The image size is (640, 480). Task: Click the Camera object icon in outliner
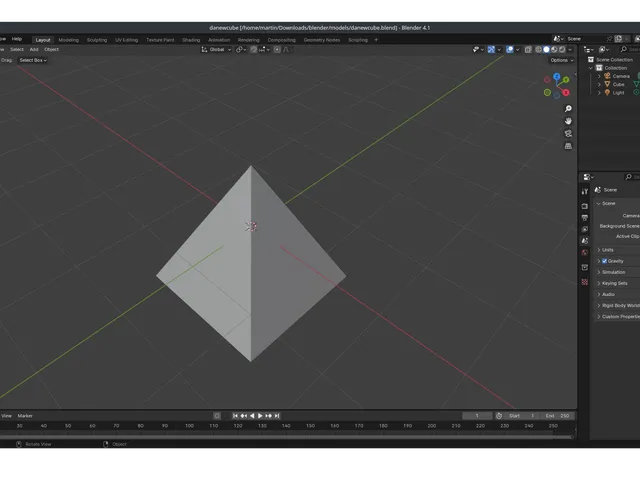click(x=607, y=76)
